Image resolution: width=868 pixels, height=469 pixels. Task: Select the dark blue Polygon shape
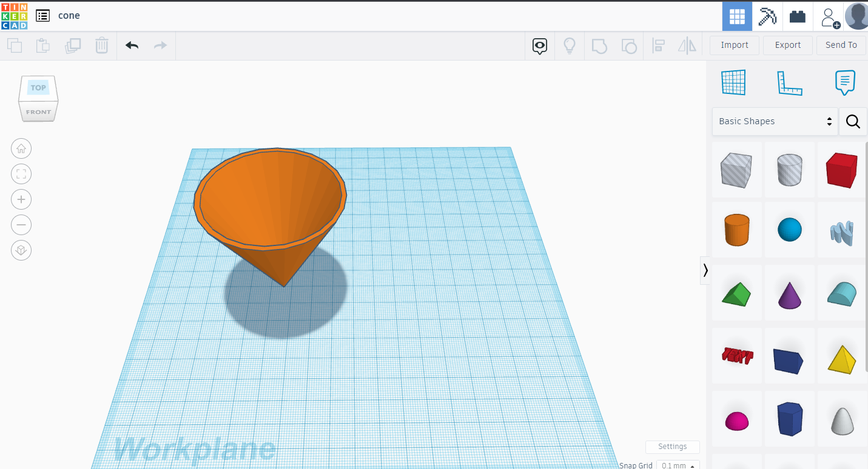click(x=790, y=419)
